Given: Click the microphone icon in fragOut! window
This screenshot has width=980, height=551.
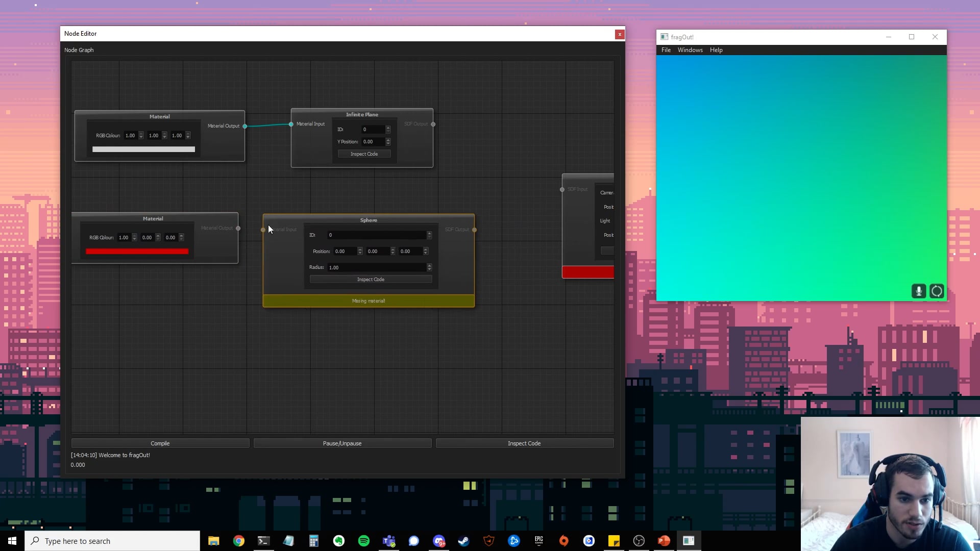Looking at the screenshot, I should point(919,291).
